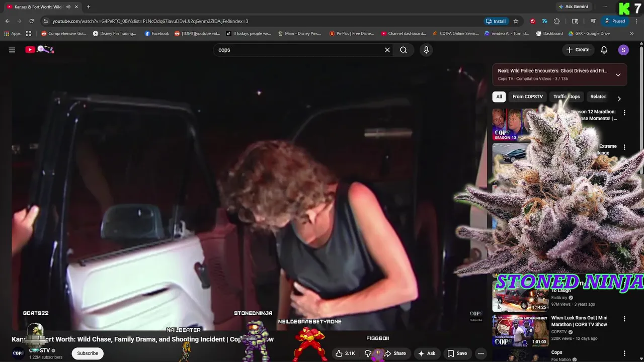This screenshot has width=644, height=362.
Task: Open YouTube notifications bell
Action: tap(604, 50)
